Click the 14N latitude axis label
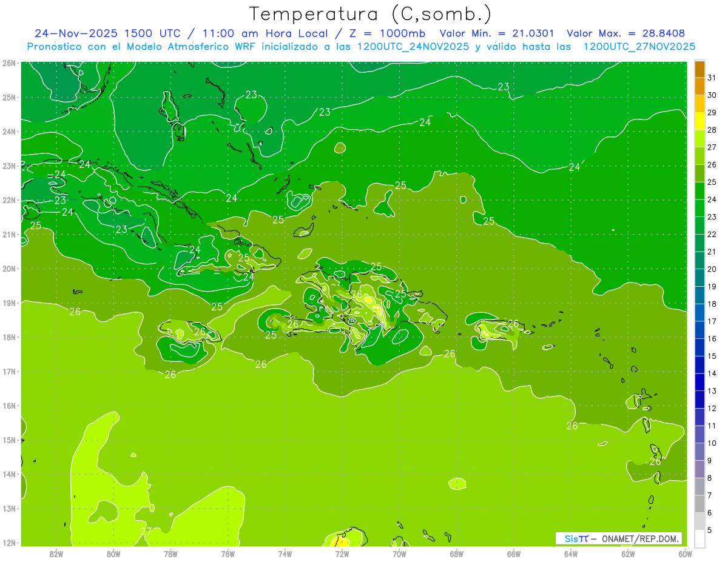The image size is (728, 562). click(8, 474)
